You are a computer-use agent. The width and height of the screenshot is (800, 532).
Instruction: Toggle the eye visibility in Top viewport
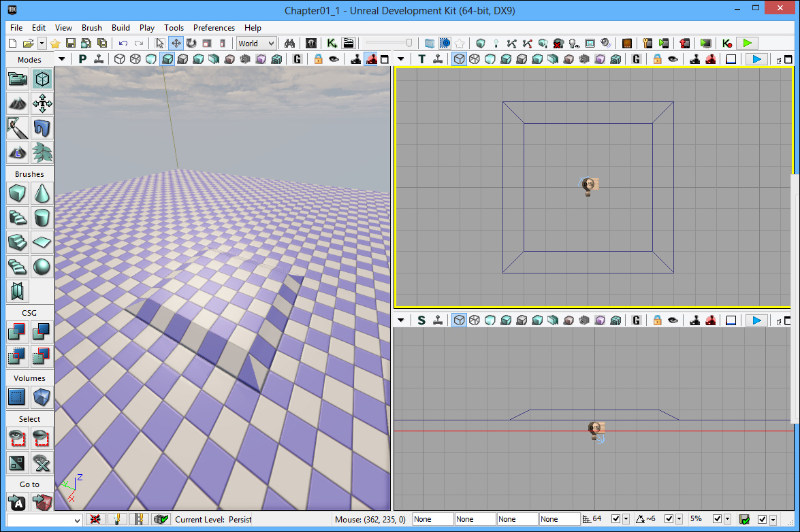[x=673, y=59]
